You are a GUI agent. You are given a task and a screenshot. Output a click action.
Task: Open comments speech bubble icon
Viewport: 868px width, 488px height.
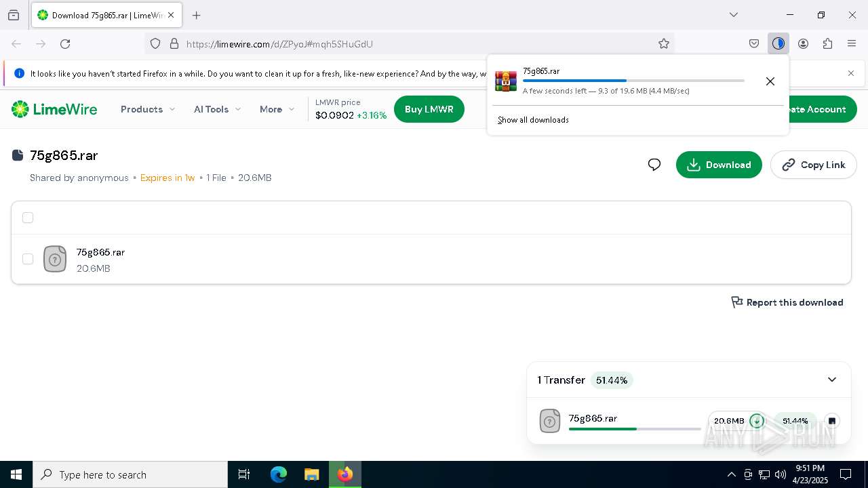tap(654, 165)
